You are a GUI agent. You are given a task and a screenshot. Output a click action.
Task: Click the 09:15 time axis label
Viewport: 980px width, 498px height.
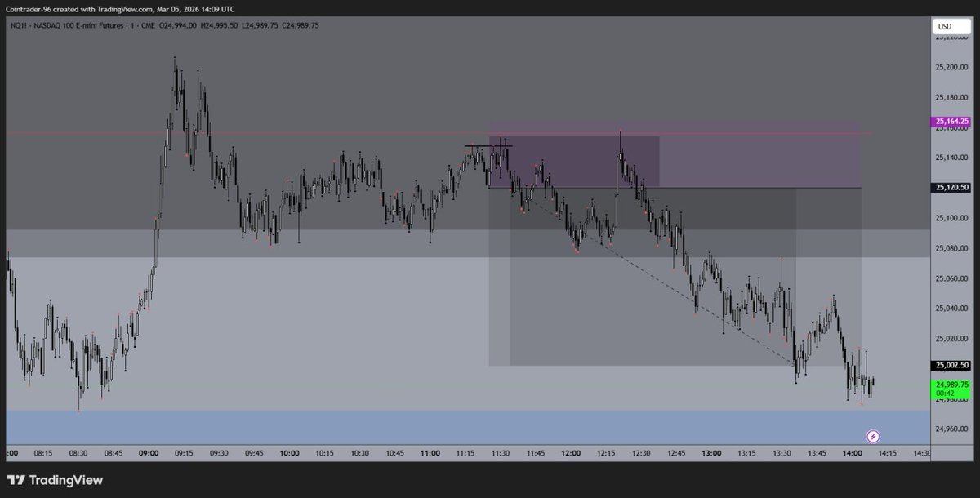click(185, 453)
